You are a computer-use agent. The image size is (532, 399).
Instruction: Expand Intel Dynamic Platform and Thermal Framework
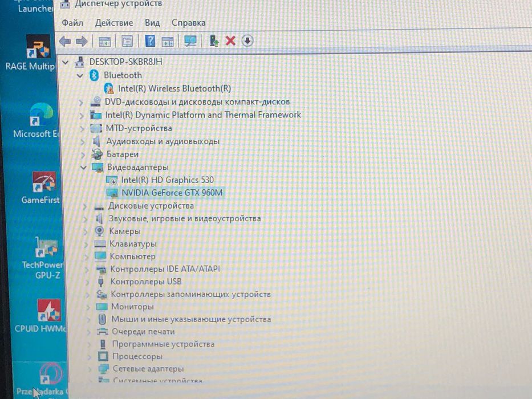coord(82,115)
